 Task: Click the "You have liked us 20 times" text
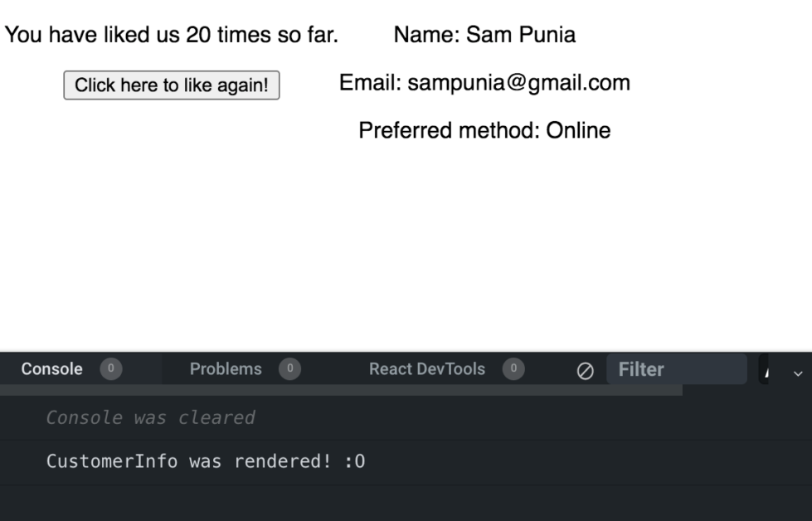tap(172, 35)
